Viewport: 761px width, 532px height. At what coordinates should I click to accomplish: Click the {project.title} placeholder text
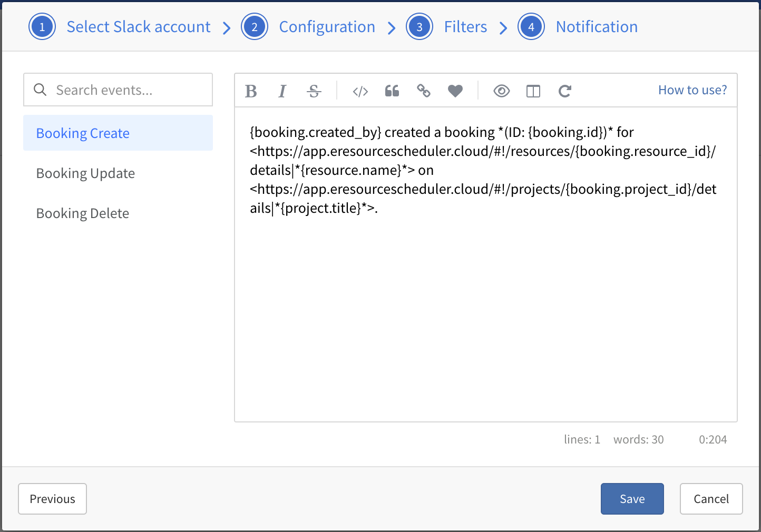tap(321, 208)
